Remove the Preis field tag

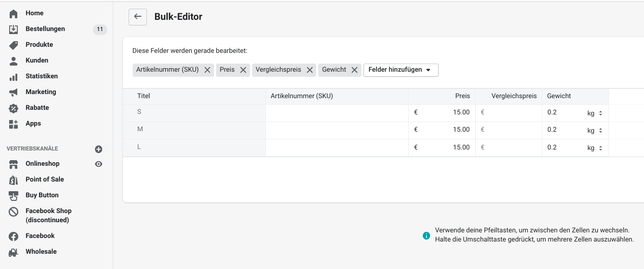(x=243, y=70)
